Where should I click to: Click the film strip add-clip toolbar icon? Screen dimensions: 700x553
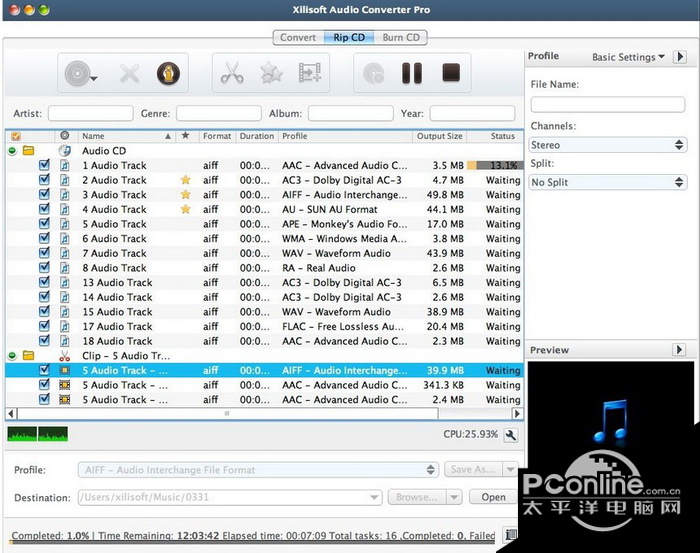coord(310,73)
